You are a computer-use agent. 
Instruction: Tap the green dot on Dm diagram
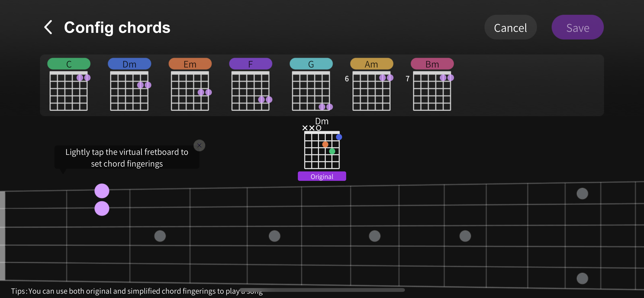[x=332, y=151]
